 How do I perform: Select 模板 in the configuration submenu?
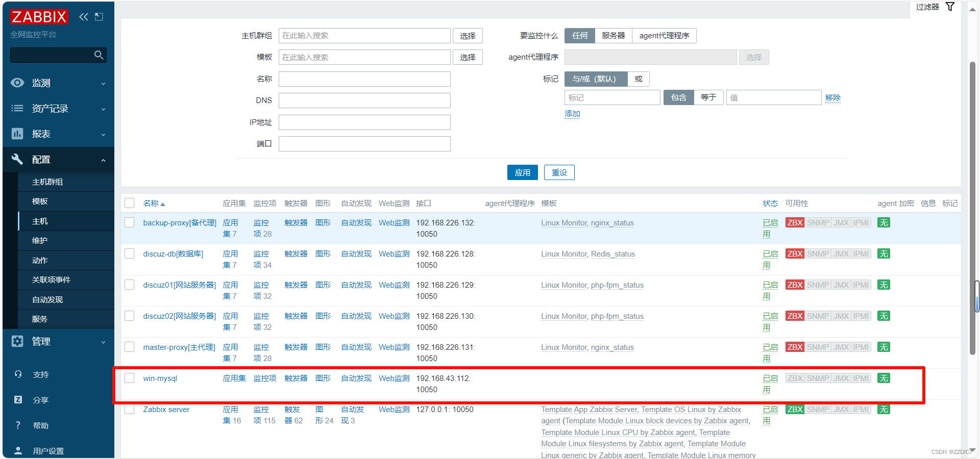(x=39, y=201)
